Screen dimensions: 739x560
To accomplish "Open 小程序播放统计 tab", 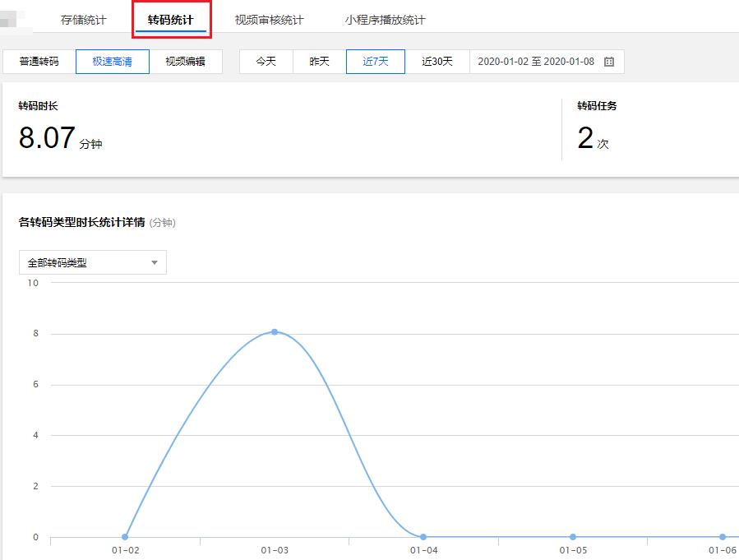I will [385, 20].
